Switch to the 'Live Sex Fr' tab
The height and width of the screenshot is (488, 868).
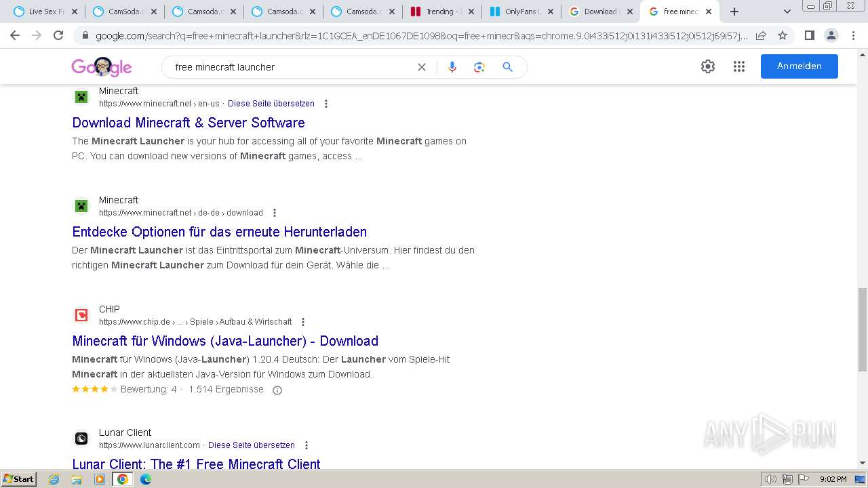tap(45, 12)
